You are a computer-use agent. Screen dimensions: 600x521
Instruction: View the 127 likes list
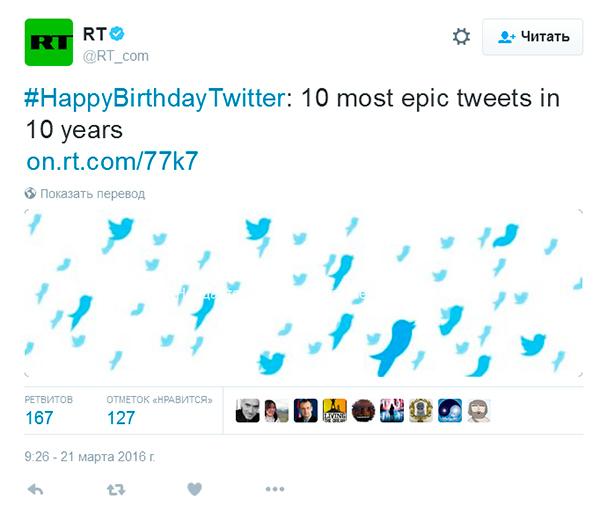pyautogui.click(x=121, y=417)
